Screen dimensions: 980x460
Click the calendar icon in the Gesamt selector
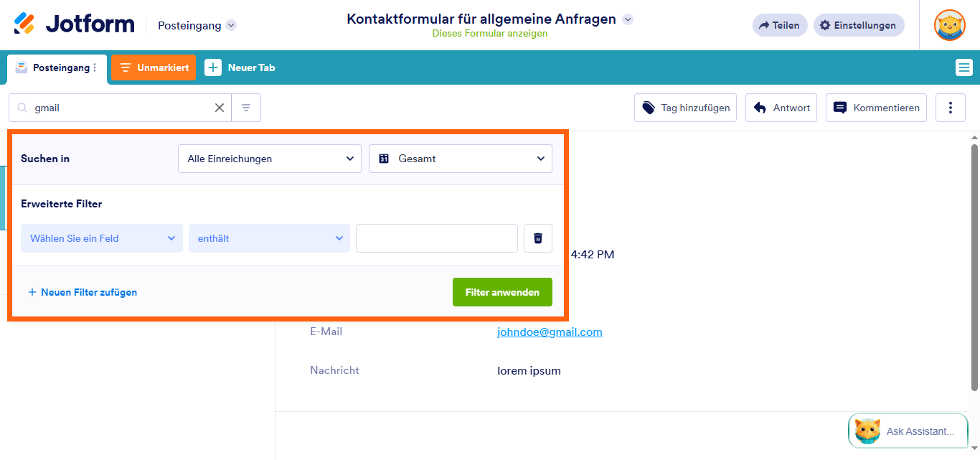[384, 158]
